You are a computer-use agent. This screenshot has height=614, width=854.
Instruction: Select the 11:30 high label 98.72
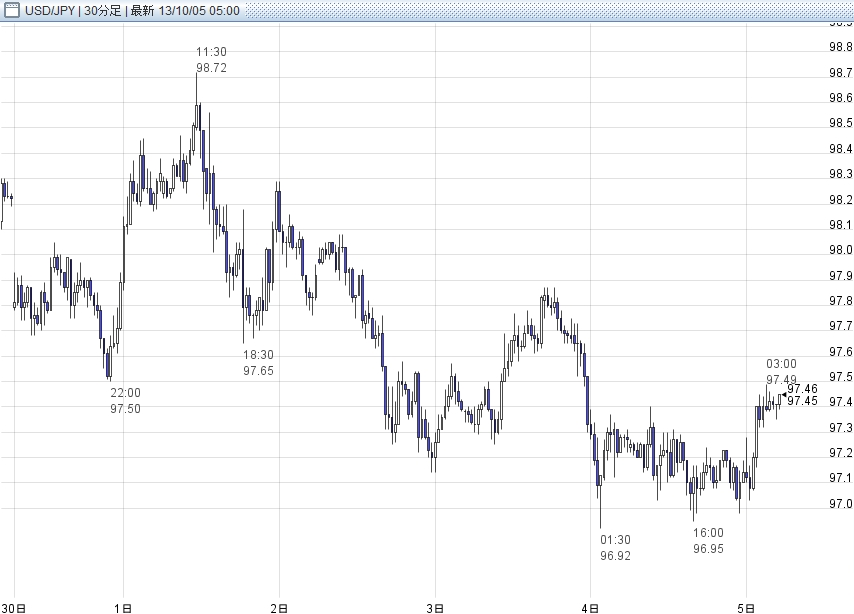211,60
